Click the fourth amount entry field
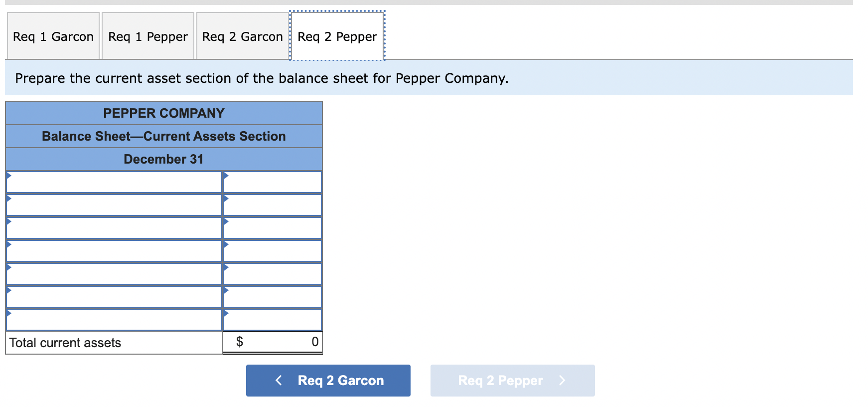Screen dimensions: 868x407 coord(272,251)
